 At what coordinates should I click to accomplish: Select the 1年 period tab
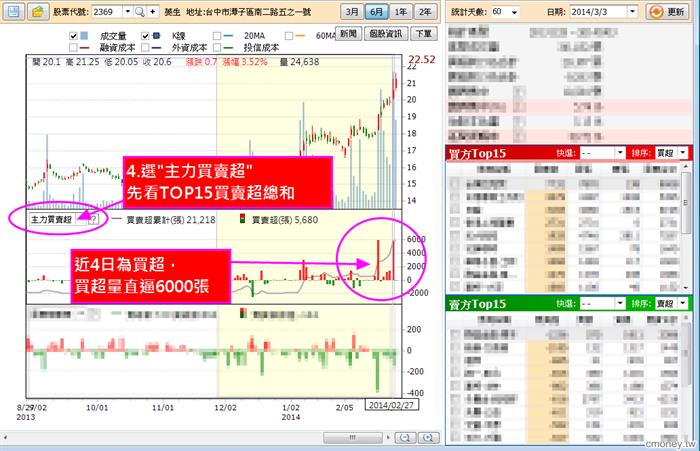pyautogui.click(x=400, y=12)
